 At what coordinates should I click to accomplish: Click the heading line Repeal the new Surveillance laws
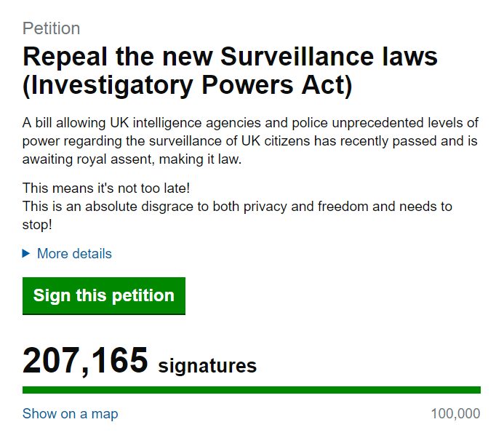[x=230, y=57]
